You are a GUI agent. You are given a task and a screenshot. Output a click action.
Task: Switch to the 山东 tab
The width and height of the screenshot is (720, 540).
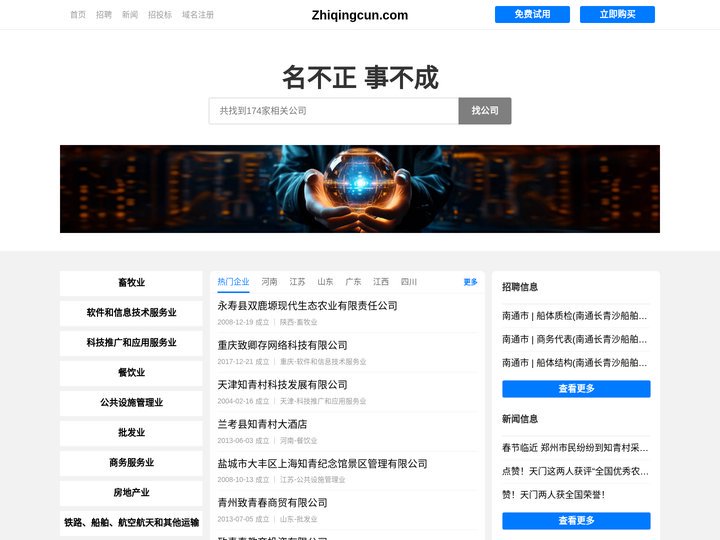[x=325, y=282]
